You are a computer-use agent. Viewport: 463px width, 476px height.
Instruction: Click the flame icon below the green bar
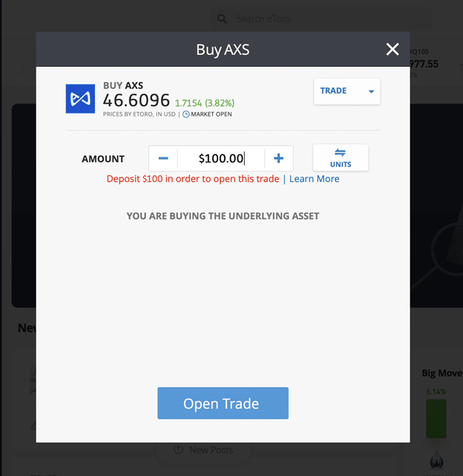tap(436, 460)
